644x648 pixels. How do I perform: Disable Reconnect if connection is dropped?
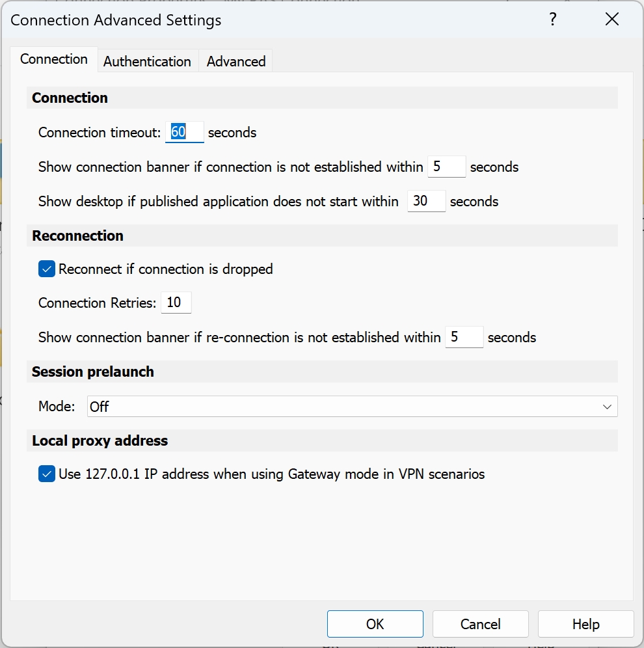[x=47, y=269]
